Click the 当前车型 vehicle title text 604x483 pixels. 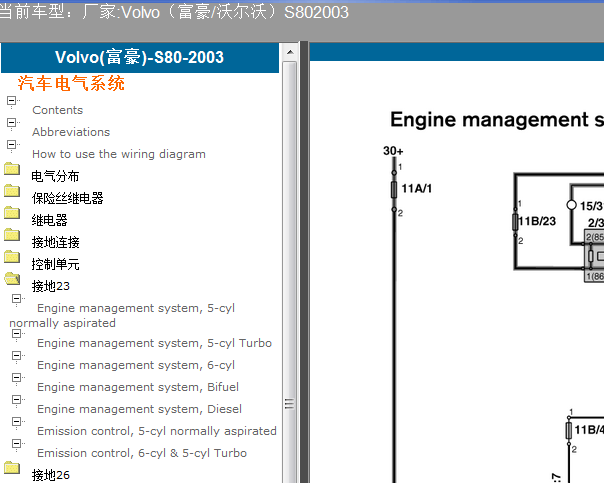point(174,12)
